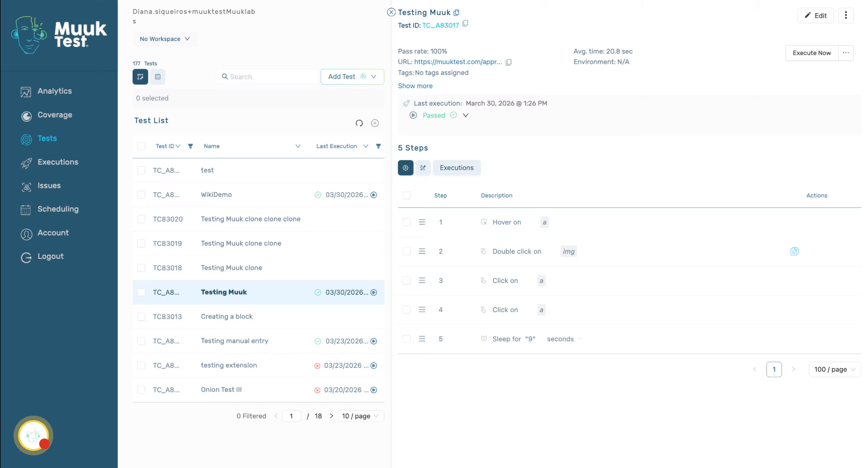Viewport: 868px width, 468px height.
Task: Run the Testing manual entry play icon
Action: point(374,342)
